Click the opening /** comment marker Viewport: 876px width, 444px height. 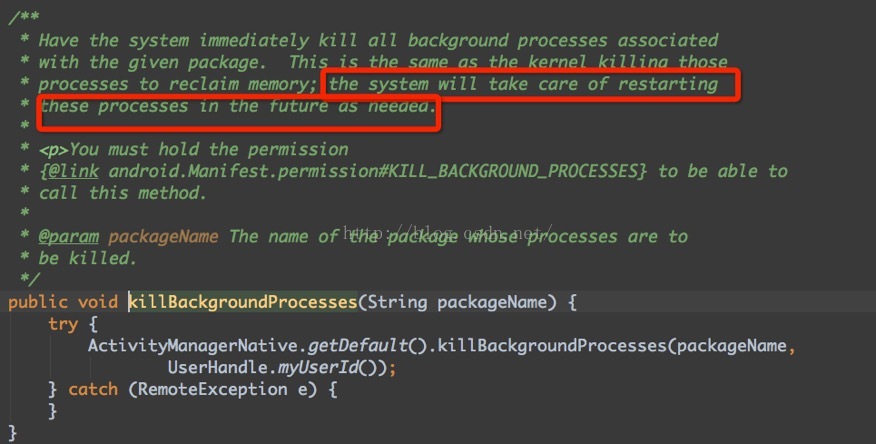[22, 18]
